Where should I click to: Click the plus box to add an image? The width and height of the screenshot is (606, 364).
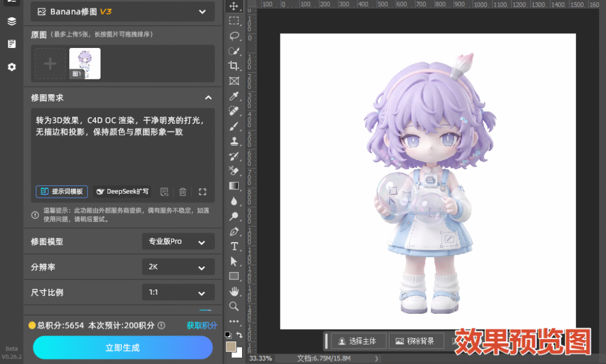[50, 64]
